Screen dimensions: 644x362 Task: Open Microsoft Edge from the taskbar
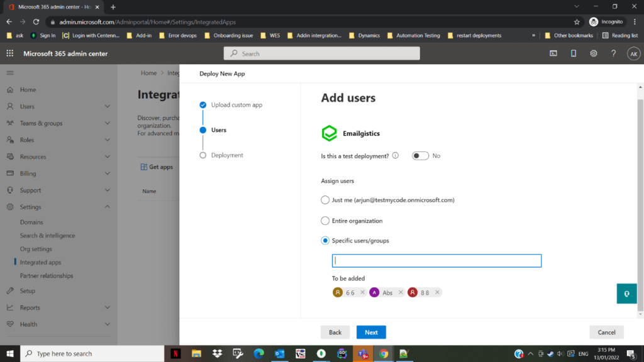click(258, 353)
